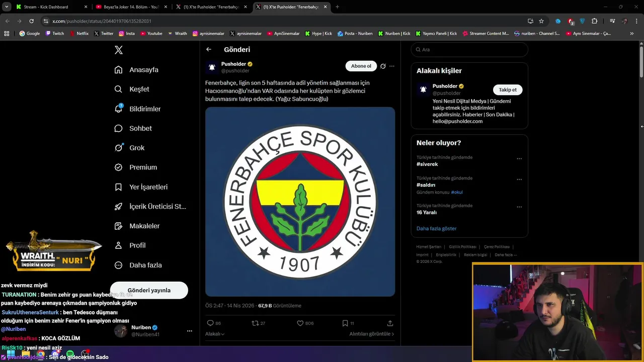Open 16 Yaralı trending topic
The width and height of the screenshot is (644, 362).
427,213
